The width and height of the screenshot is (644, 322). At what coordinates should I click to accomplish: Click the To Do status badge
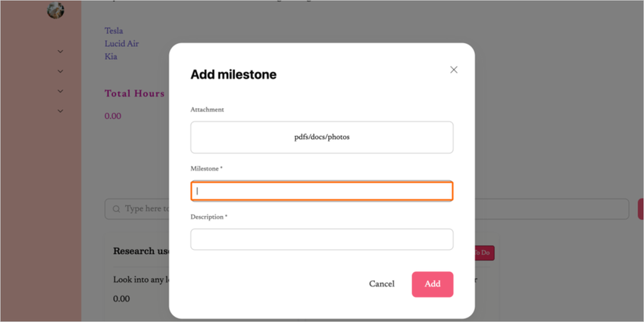click(483, 252)
